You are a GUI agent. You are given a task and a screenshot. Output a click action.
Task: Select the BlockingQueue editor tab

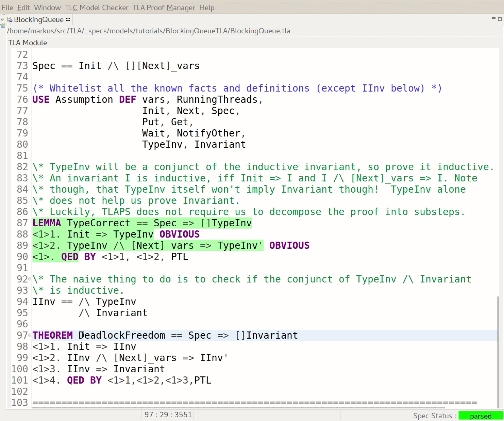point(38,20)
